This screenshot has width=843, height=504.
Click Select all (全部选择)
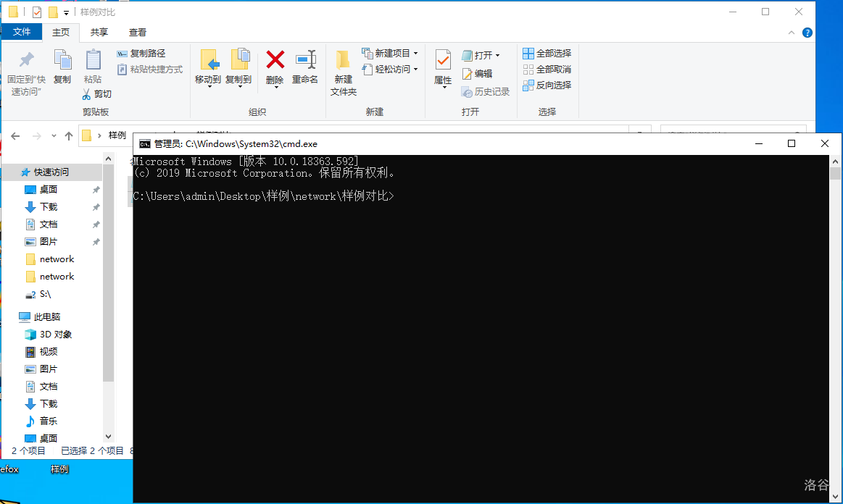[547, 54]
